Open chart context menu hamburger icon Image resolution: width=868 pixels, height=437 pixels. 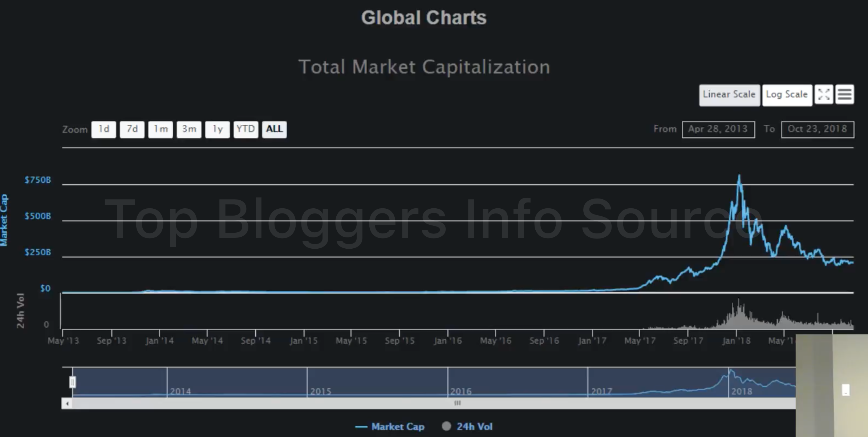pos(845,95)
